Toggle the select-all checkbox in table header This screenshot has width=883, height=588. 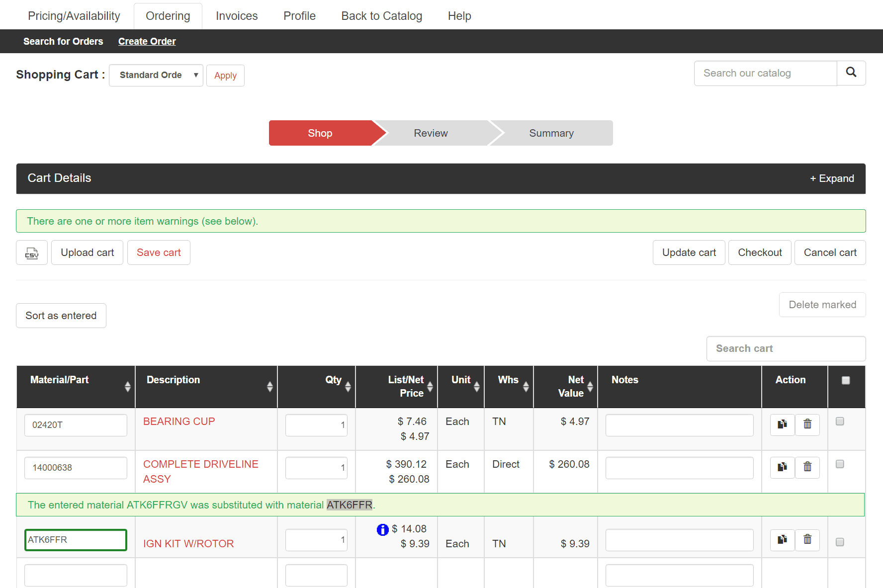(846, 381)
